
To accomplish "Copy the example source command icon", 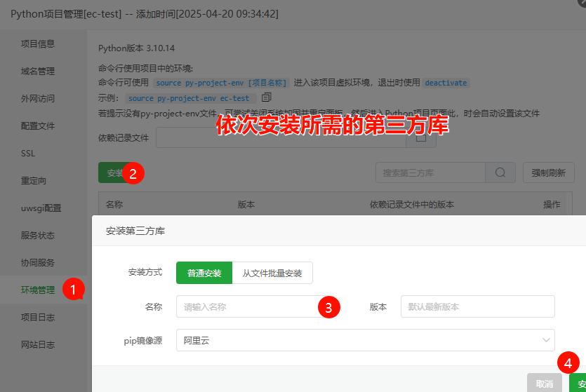I will point(267,97).
